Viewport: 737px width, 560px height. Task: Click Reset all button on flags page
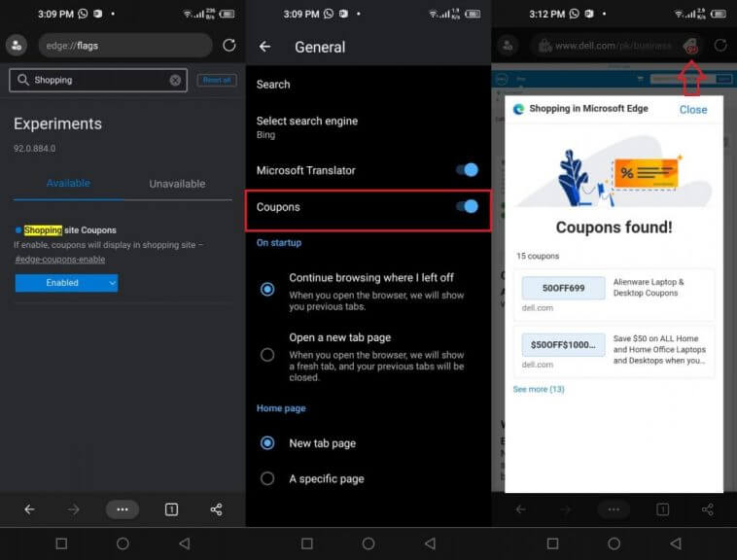point(217,81)
